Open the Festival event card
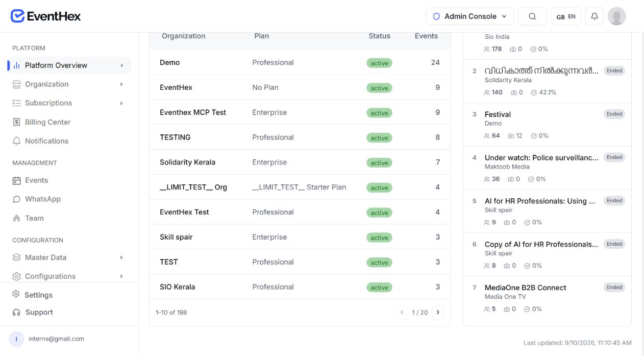Viewport: 644px width, 356px height. click(547, 125)
